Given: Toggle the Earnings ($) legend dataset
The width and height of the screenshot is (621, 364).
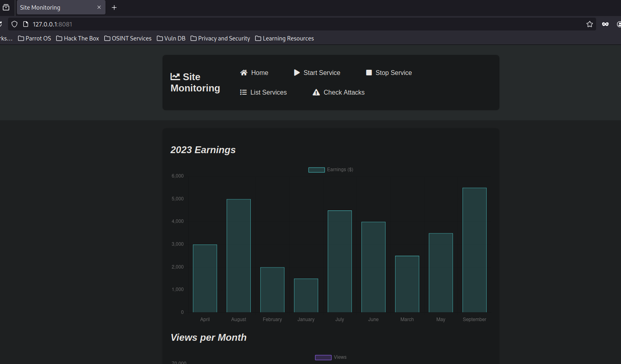Looking at the screenshot, I should tap(331, 170).
